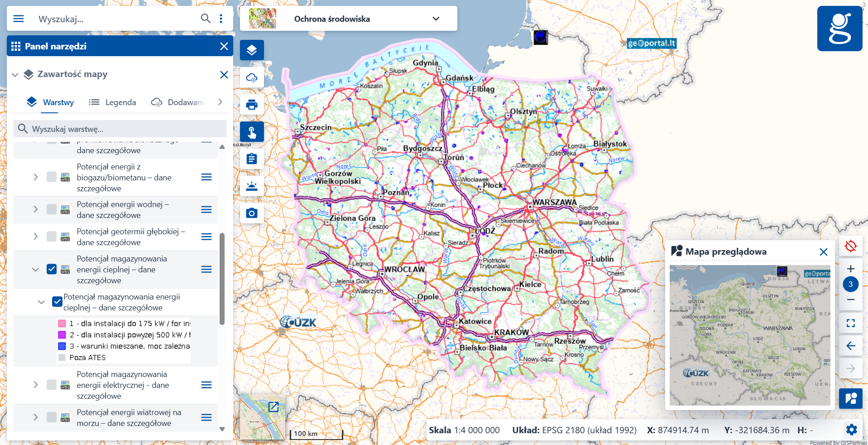868x445 pixels.
Task: Enable Potencjał energii z biogazu/biometanu checkbox
Action: click(52, 177)
